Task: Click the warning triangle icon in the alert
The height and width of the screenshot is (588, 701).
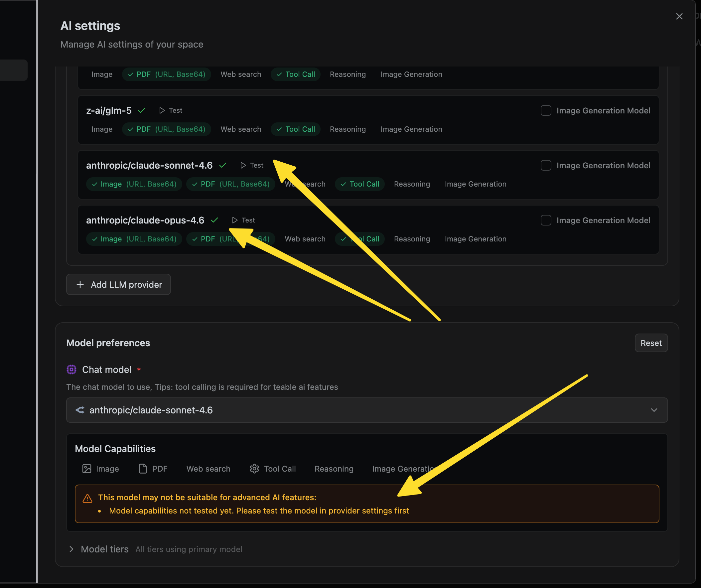Action: (87, 498)
